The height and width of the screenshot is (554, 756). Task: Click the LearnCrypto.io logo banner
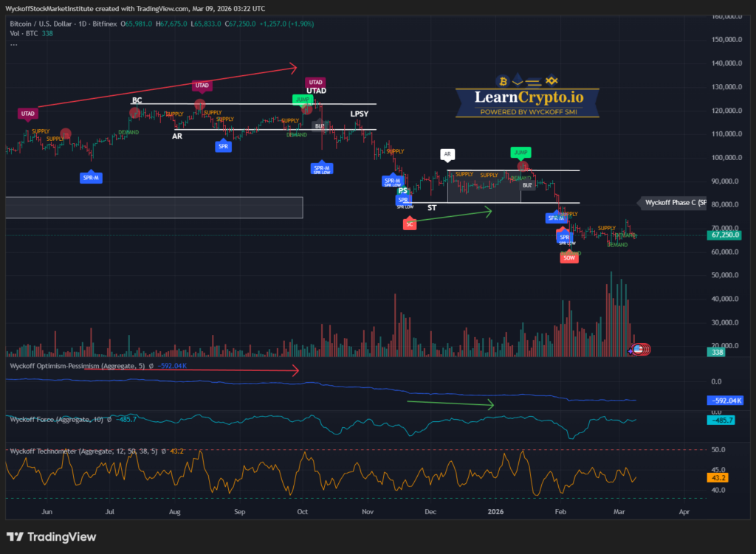pyautogui.click(x=527, y=96)
